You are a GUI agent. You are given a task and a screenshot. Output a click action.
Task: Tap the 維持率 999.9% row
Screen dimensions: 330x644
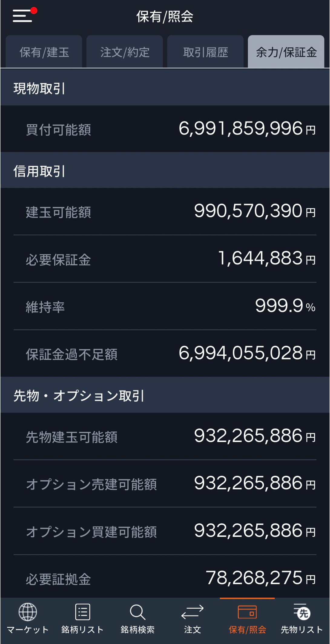(x=165, y=306)
